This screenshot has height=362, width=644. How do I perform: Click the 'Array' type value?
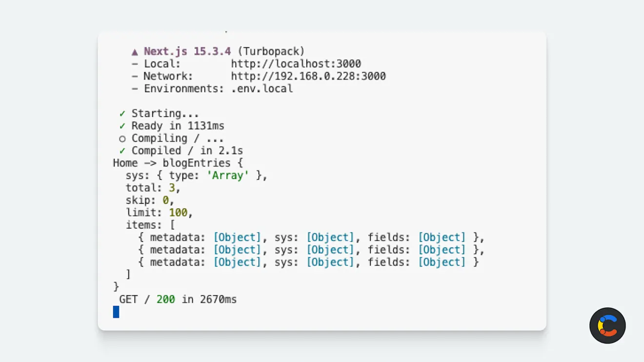(228, 175)
